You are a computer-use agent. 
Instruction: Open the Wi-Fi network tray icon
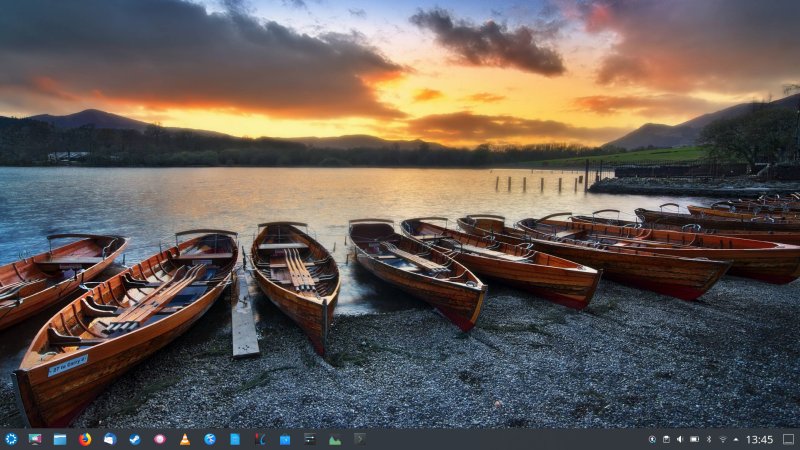pos(723,439)
